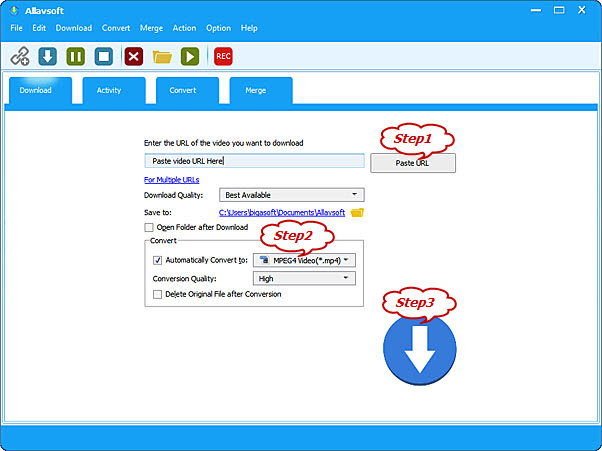Open the save path link to Documents\Allavsoft

(x=282, y=212)
